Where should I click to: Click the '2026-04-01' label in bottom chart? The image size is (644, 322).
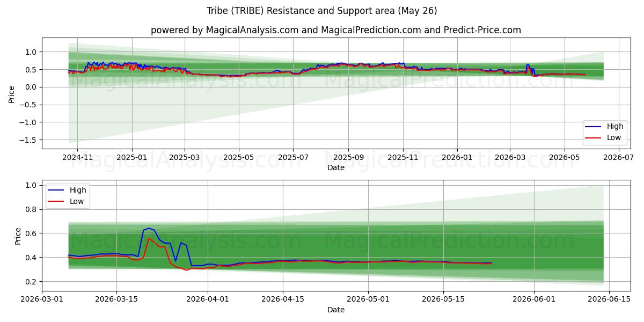point(207,301)
